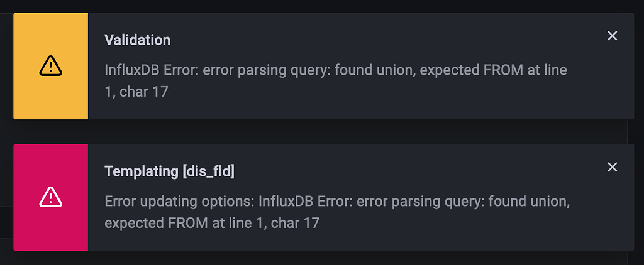644x265 pixels.
Task: Click the dark gap between the two alerts
Action: tap(314, 131)
